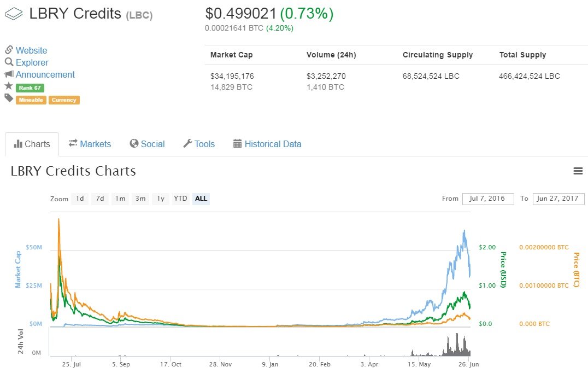
Task: Switch to the Tools tab
Action: point(199,144)
